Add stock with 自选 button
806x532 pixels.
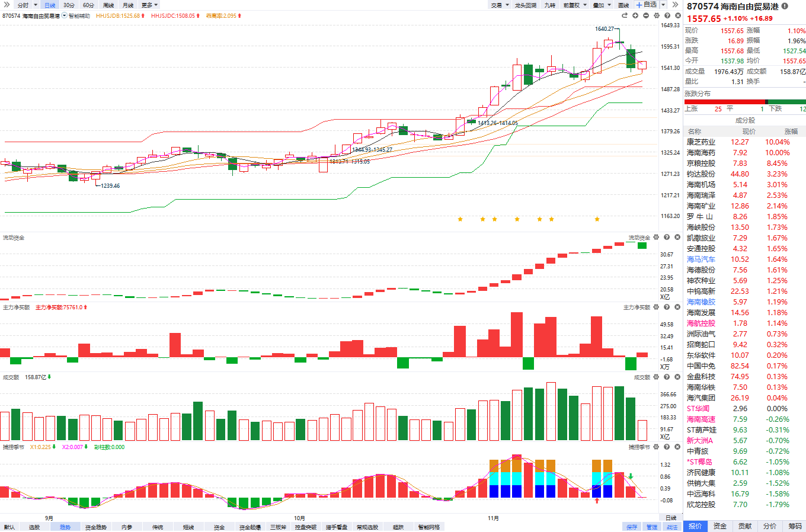[x=647, y=5]
